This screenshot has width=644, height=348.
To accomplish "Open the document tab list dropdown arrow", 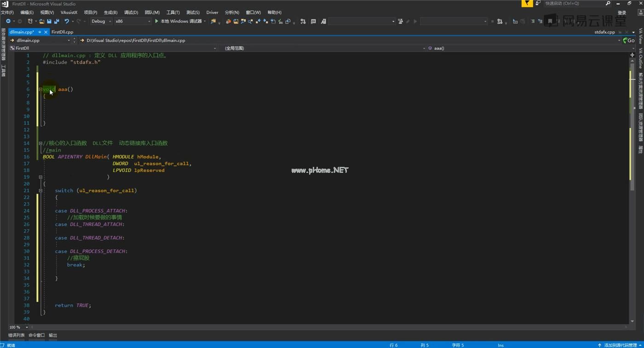I will tap(632, 32).
